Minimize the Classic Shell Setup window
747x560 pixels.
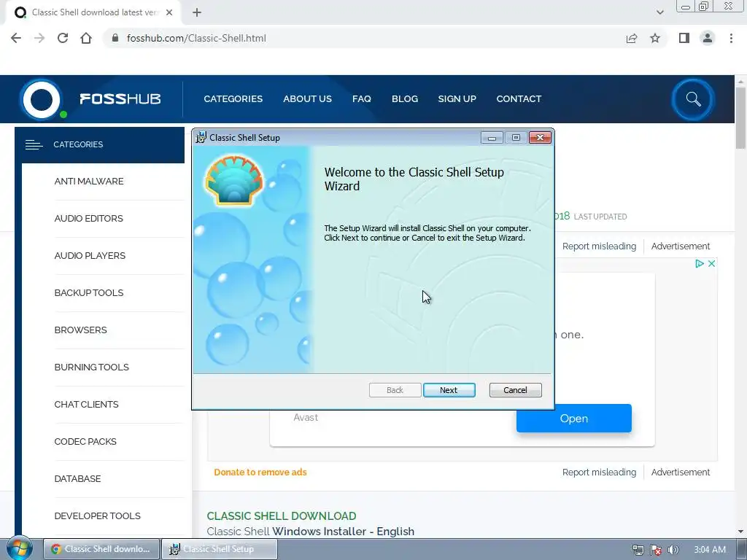492,138
